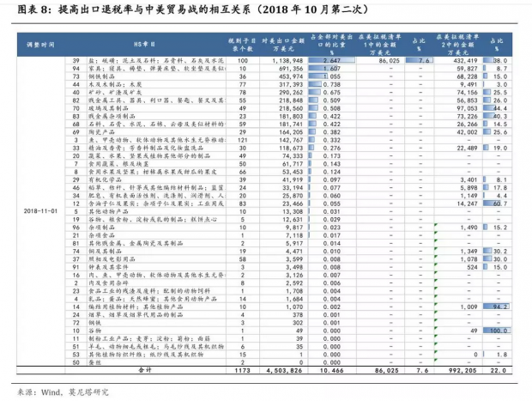Screen dimensions: 532x401
Task: Click the value "23,466" in chapter 12 row
Action: 293,204
